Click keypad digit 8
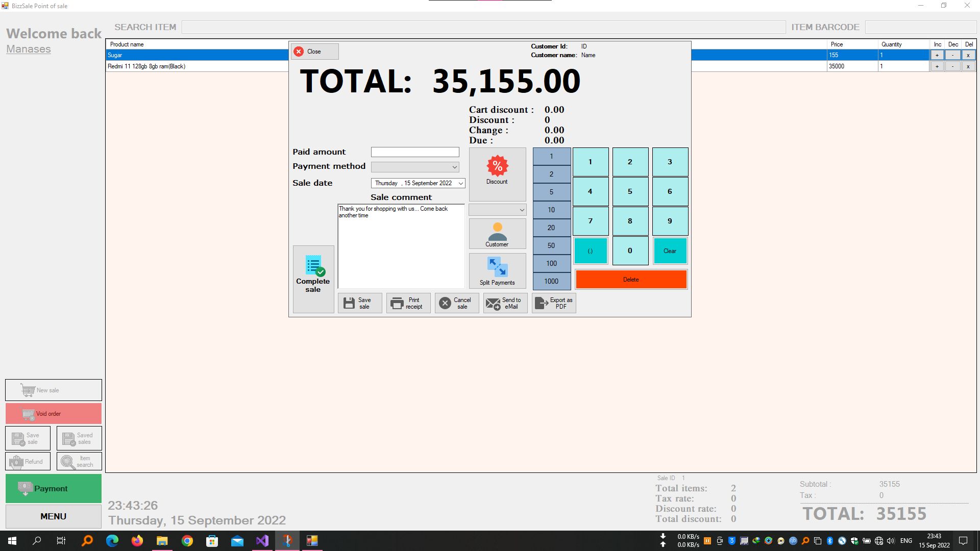The width and height of the screenshot is (980, 551). tap(630, 221)
